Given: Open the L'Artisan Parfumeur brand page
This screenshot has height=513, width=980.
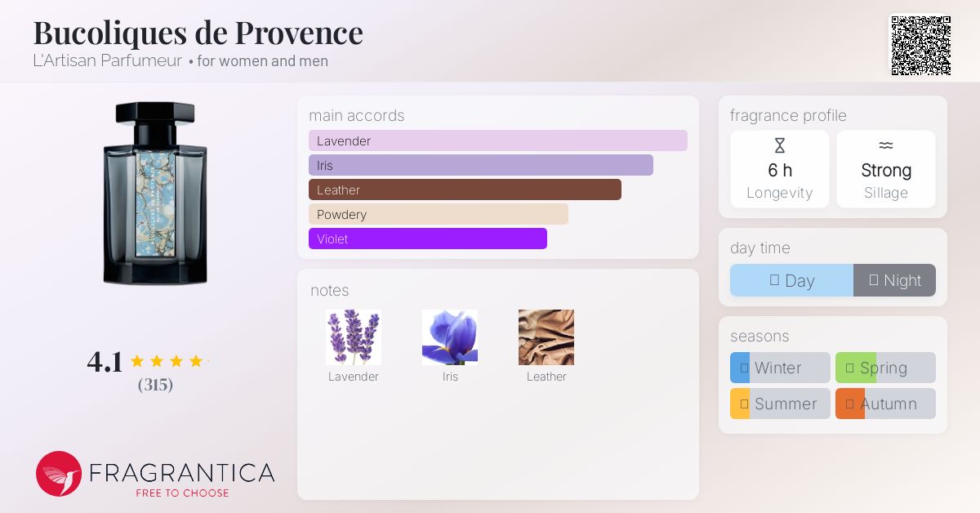Looking at the screenshot, I should 105,60.
